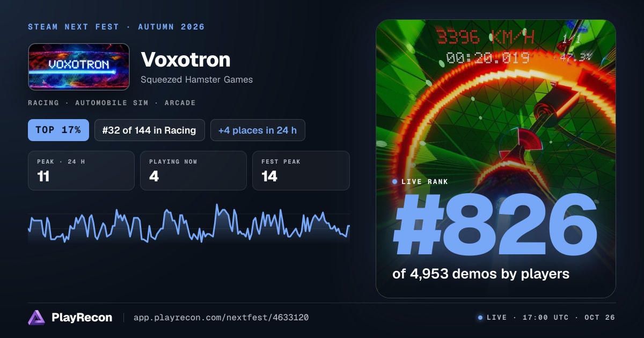Click the PlayRecon triangle logo icon
Image resolution: width=644 pixels, height=338 pixels.
[x=36, y=318]
